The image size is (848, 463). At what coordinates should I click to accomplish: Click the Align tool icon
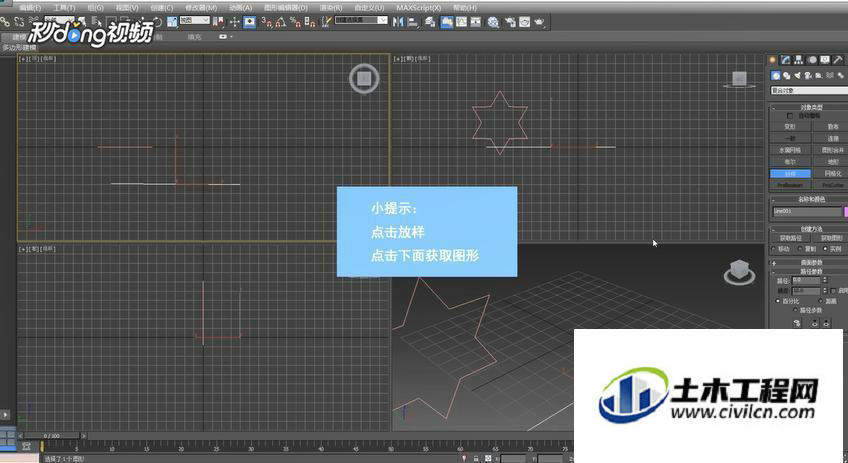click(413, 22)
